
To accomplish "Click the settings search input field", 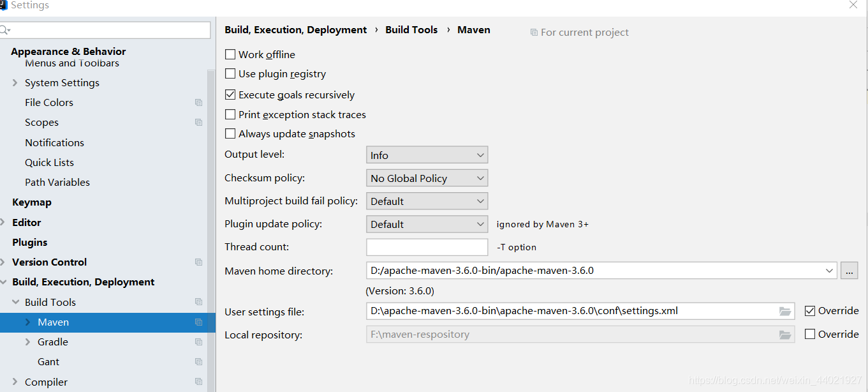I will click(105, 30).
